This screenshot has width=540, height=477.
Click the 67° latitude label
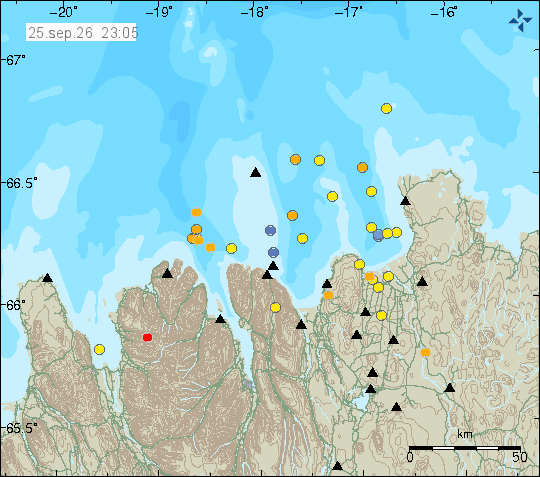[14, 60]
